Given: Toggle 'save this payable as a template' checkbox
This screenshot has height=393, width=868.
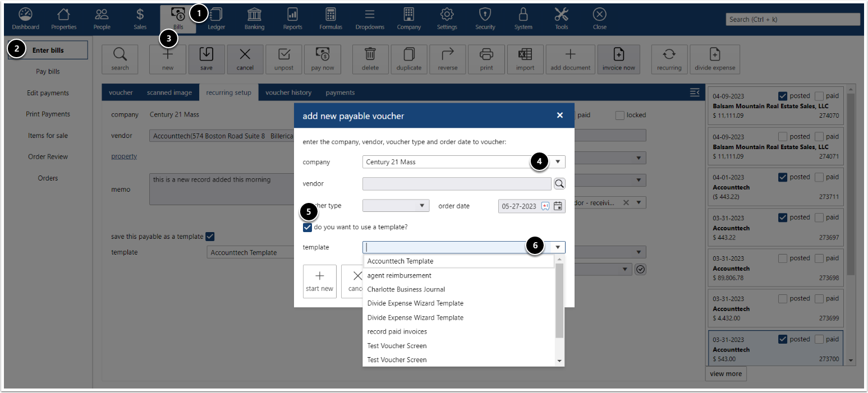Looking at the screenshot, I should 210,237.
